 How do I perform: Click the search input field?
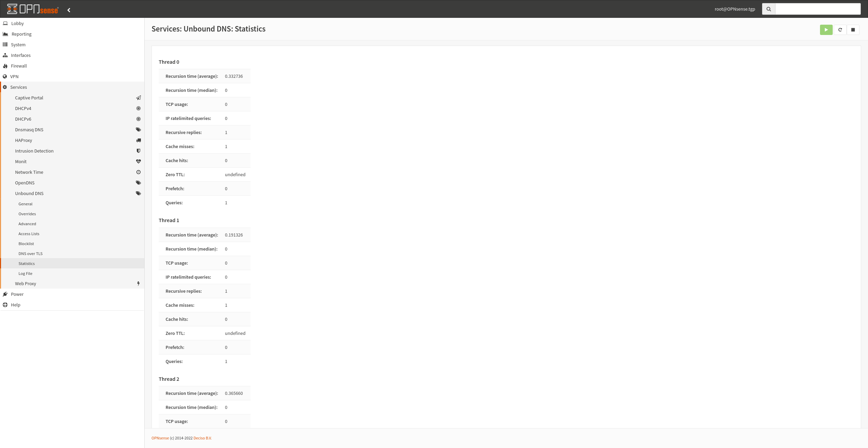tap(817, 9)
